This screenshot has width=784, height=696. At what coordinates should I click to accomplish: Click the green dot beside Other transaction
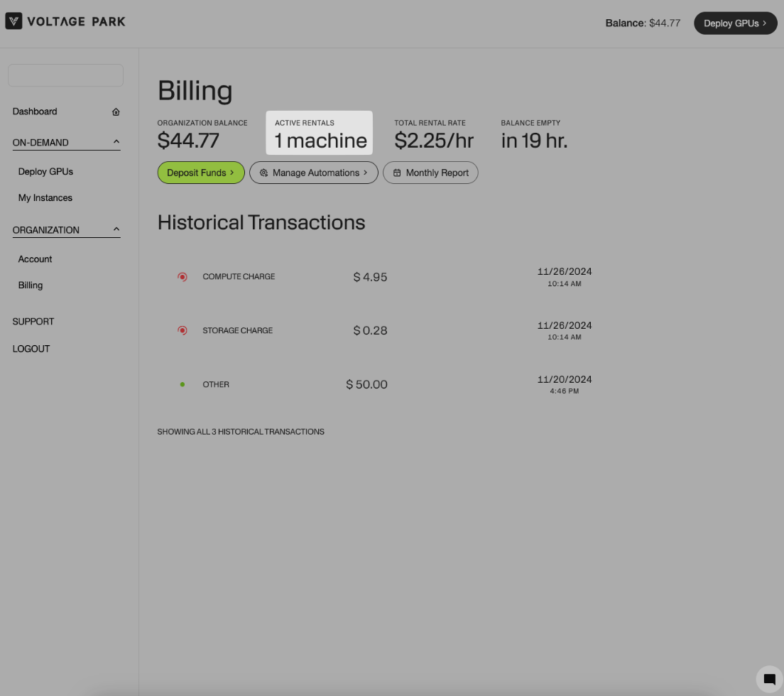click(x=183, y=385)
